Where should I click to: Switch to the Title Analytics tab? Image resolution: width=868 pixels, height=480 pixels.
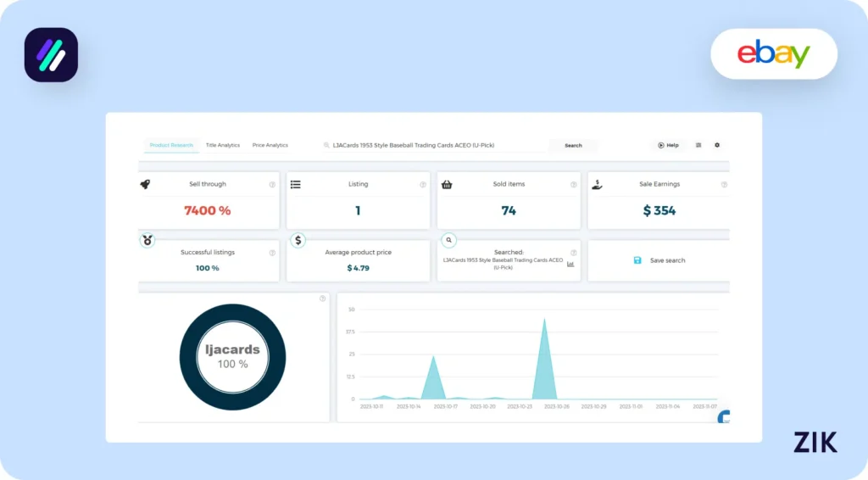pyautogui.click(x=223, y=145)
